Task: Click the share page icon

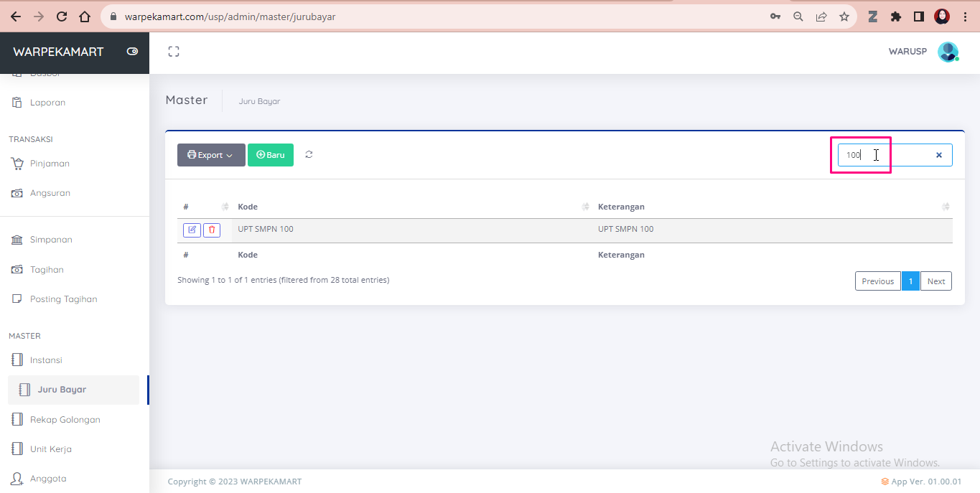Action: 821,17
